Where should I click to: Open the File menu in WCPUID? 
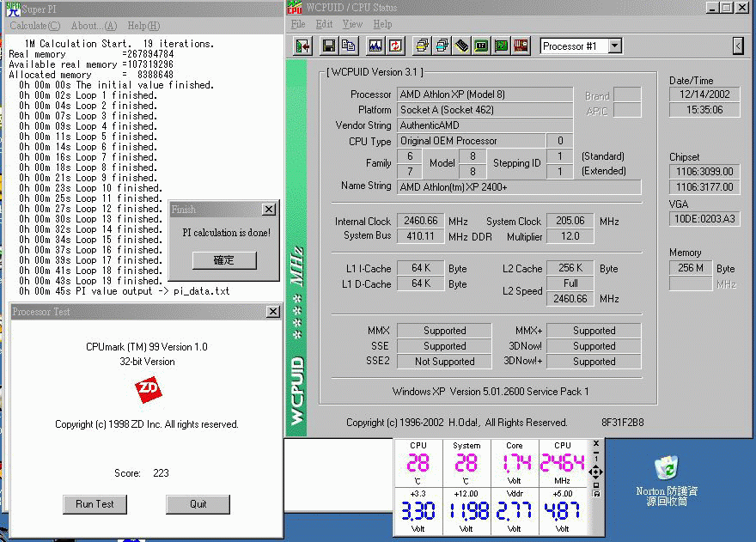pos(298,24)
